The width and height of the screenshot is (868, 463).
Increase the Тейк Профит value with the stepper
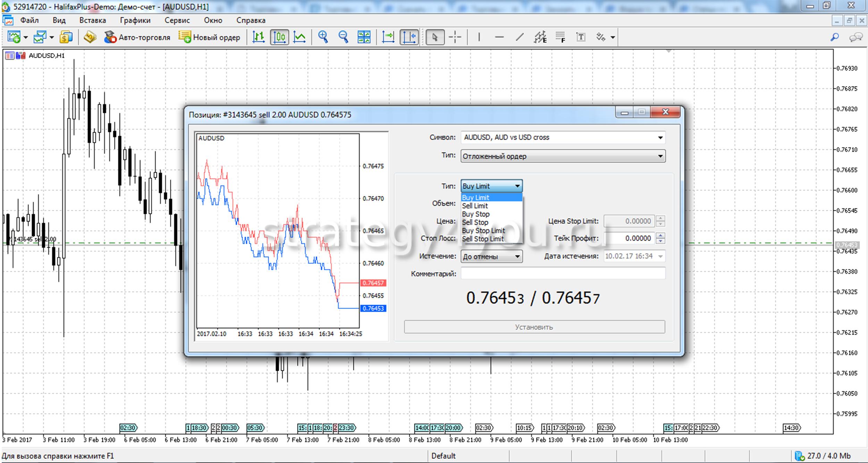[661, 236]
